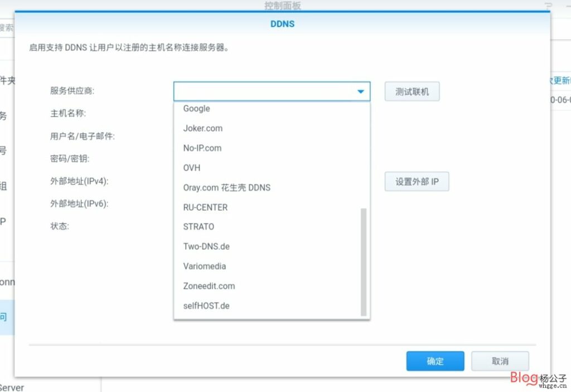Image resolution: width=571 pixels, height=392 pixels.
Task: Click the 设置外部 IP button
Action: (417, 181)
